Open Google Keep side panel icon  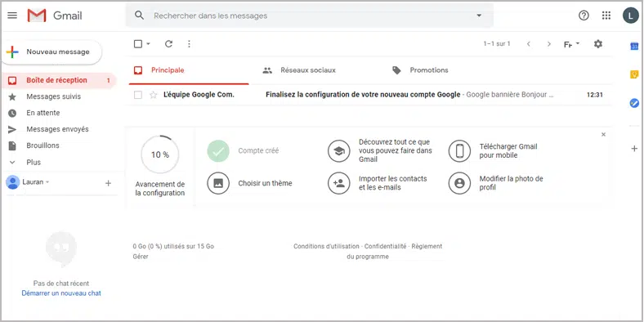pos(634,74)
